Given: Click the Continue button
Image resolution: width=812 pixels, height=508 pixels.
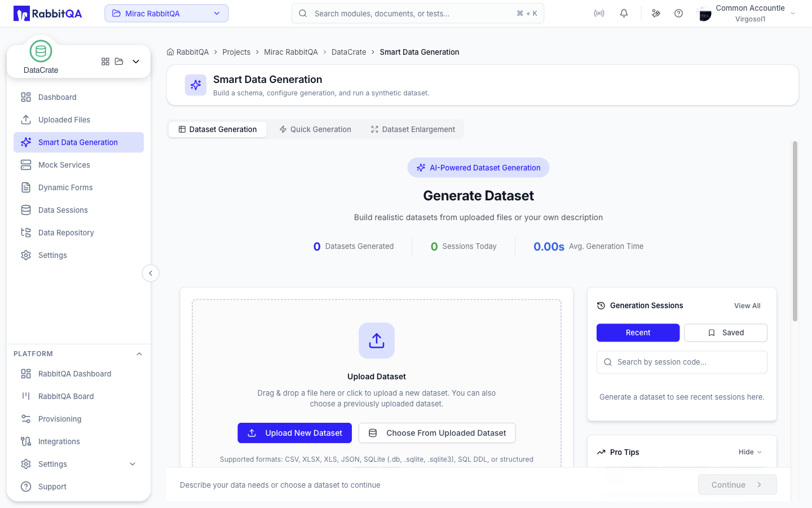Looking at the screenshot, I should [x=737, y=485].
